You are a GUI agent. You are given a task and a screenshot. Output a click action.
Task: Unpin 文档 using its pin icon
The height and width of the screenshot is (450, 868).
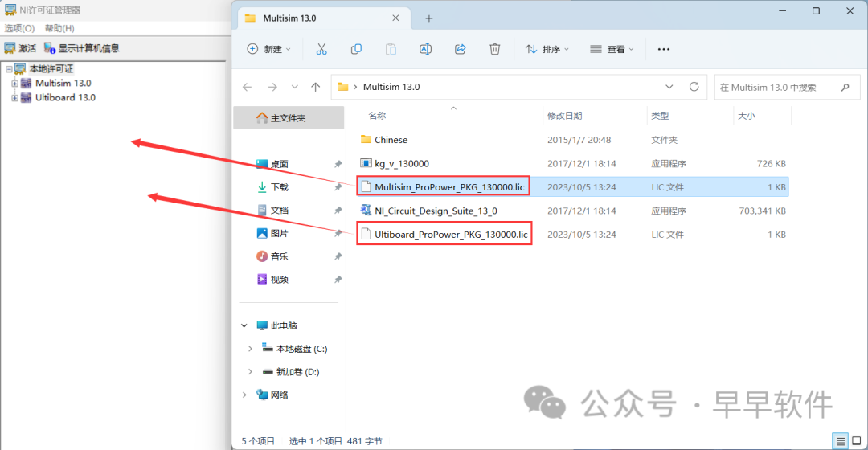click(338, 211)
